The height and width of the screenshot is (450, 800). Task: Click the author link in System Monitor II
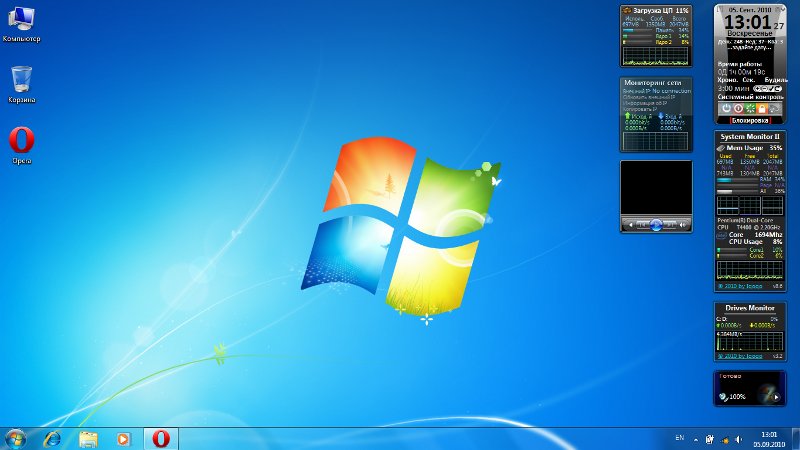pyautogui.click(x=740, y=286)
